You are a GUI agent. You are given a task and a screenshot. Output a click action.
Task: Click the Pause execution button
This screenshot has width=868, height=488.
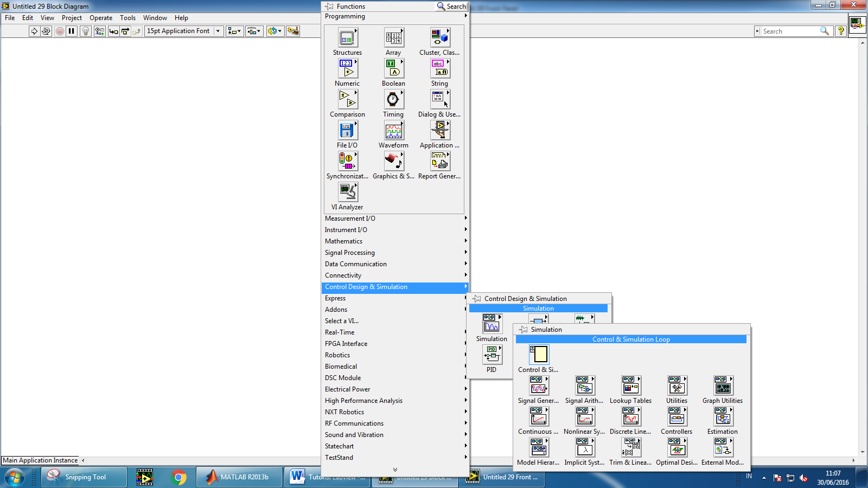coord(71,31)
